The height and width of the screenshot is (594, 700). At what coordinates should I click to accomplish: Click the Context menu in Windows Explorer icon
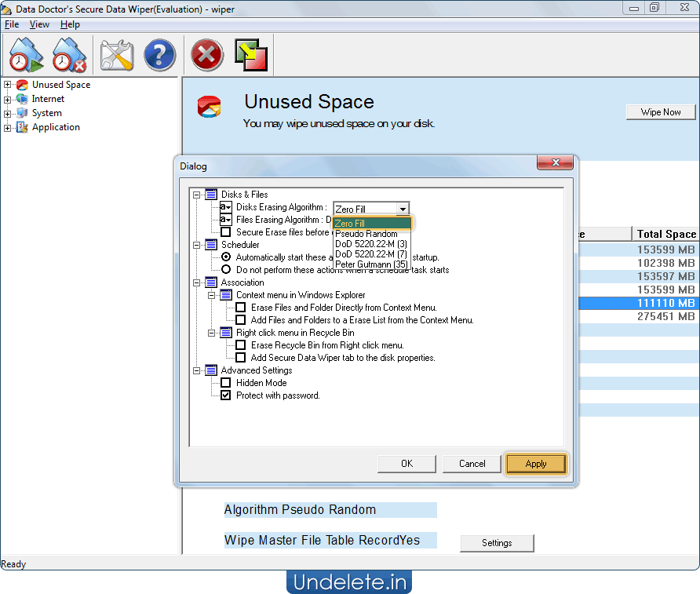226,295
